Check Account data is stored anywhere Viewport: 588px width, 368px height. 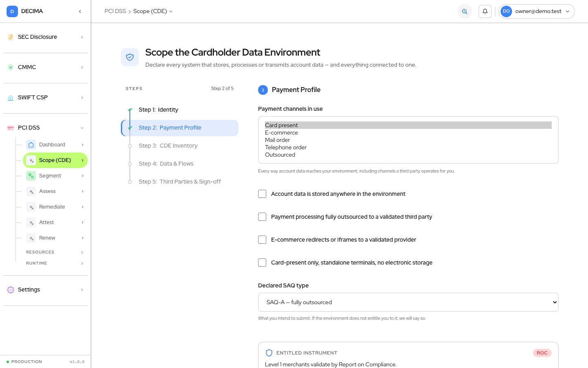coord(262,194)
